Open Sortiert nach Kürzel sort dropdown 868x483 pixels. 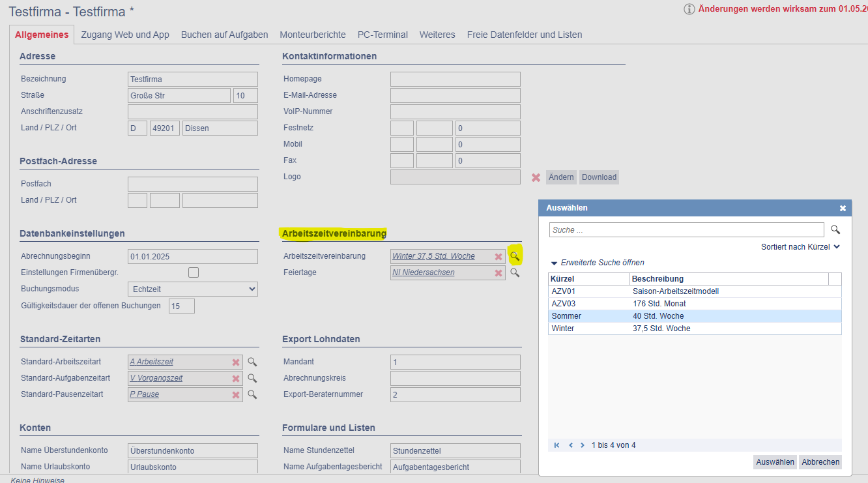pyautogui.click(x=801, y=247)
